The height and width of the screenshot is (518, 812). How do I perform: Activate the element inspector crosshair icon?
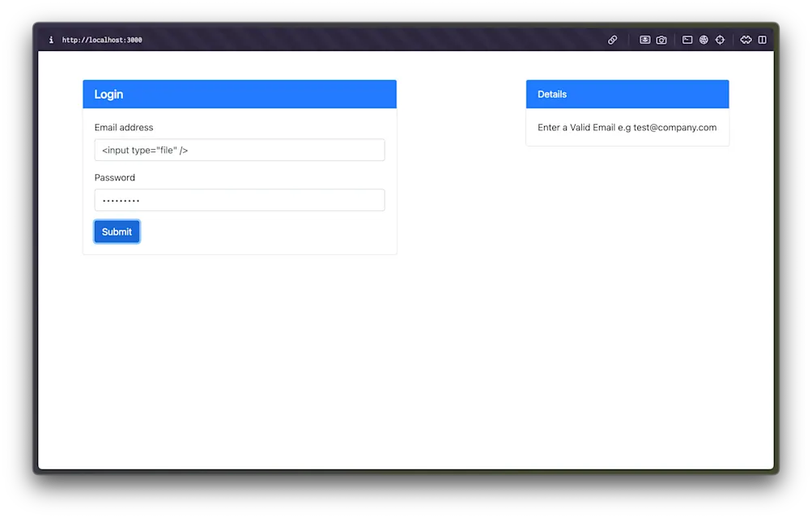coord(720,39)
